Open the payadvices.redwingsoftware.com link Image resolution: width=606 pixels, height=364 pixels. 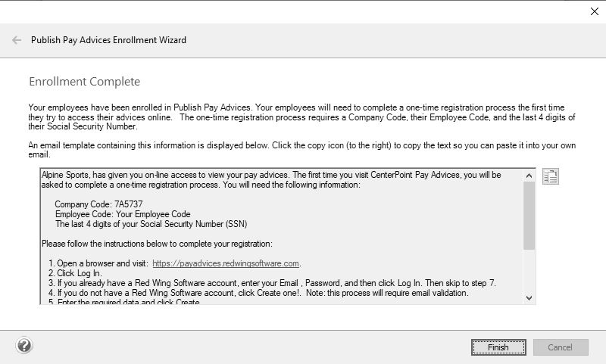(226, 263)
